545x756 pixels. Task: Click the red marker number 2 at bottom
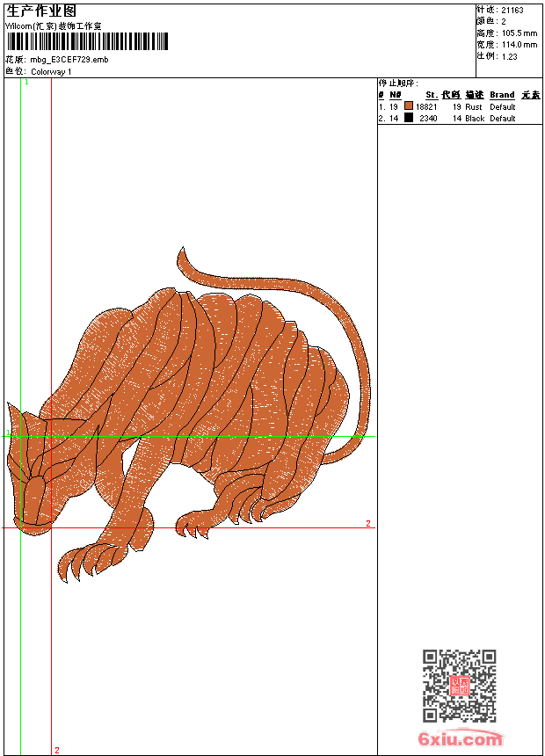57,750
